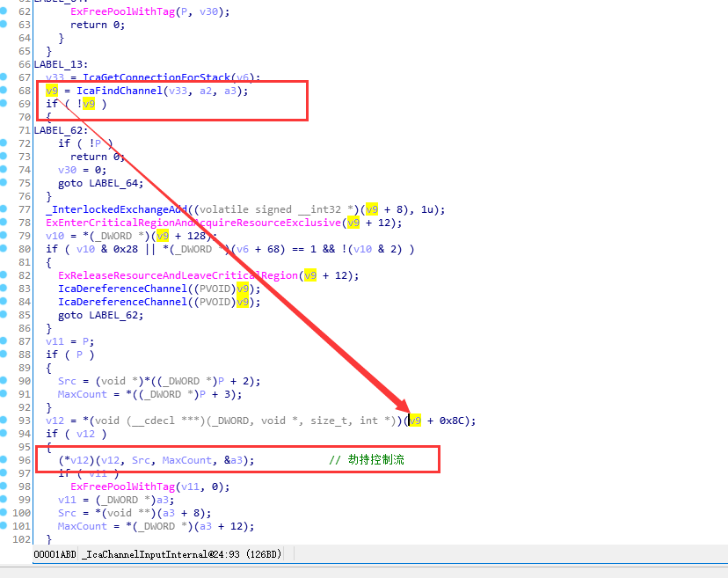Click line number 95 in gutter
The width and height of the screenshot is (728, 578).
25,447
